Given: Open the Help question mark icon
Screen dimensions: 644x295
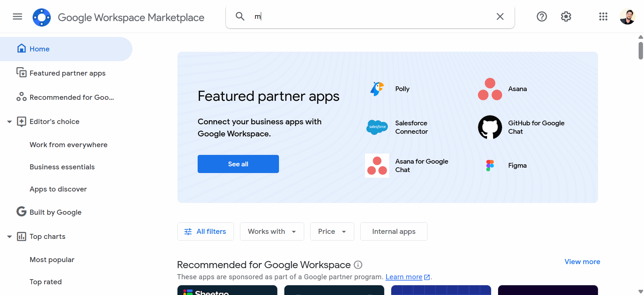Looking at the screenshot, I should (x=542, y=16).
